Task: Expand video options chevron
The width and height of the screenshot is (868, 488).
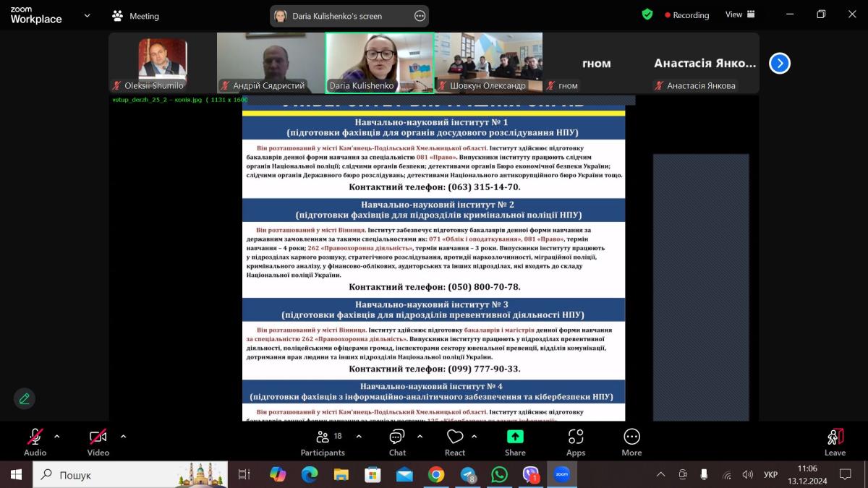Action: [123, 437]
